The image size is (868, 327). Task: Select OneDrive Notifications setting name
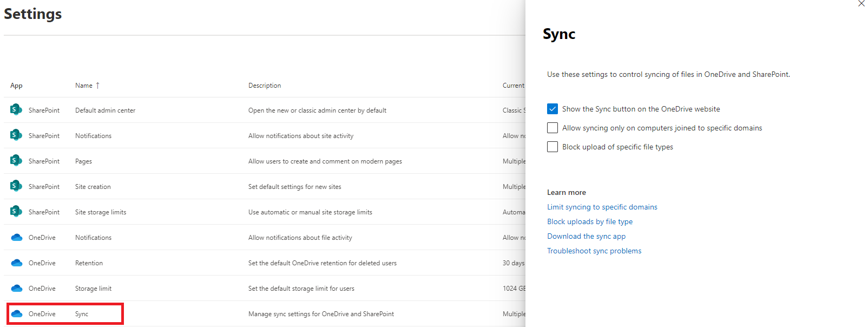pyautogui.click(x=93, y=238)
